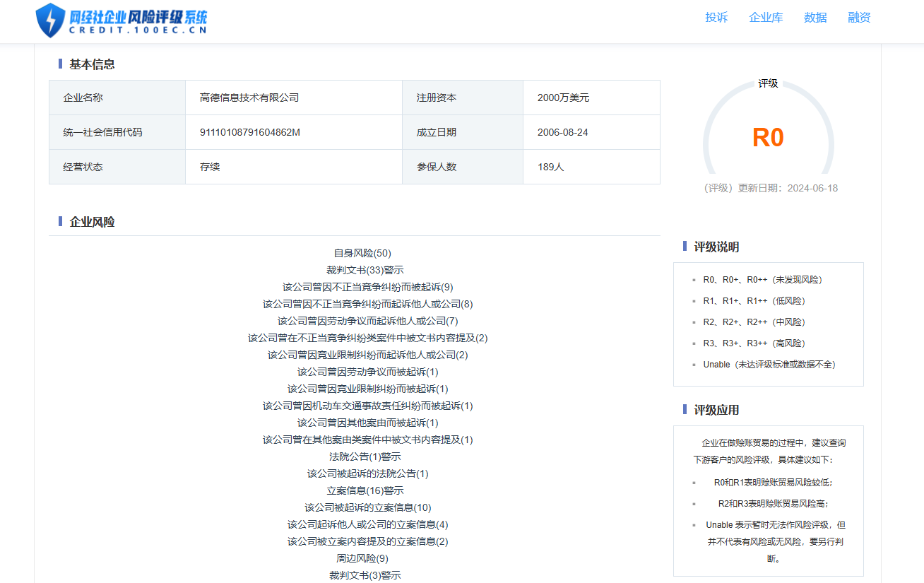Open 立案信息(16)警示 entry
The image size is (924, 583).
pos(365,490)
